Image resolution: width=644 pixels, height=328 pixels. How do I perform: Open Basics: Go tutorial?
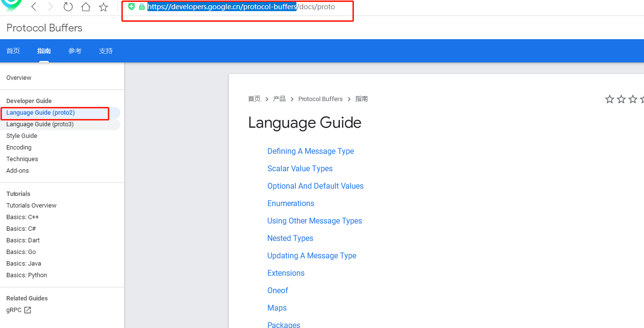point(21,252)
